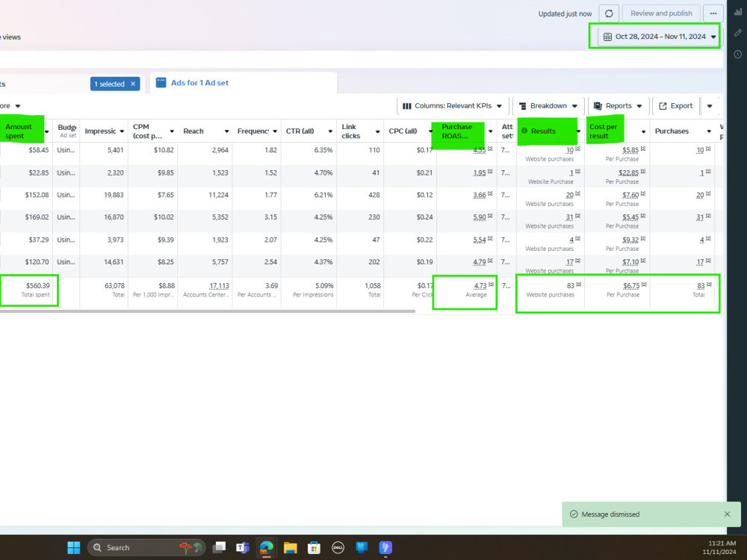
Task: Click the 6.35% CTR cell
Action: [x=323, y=150]
